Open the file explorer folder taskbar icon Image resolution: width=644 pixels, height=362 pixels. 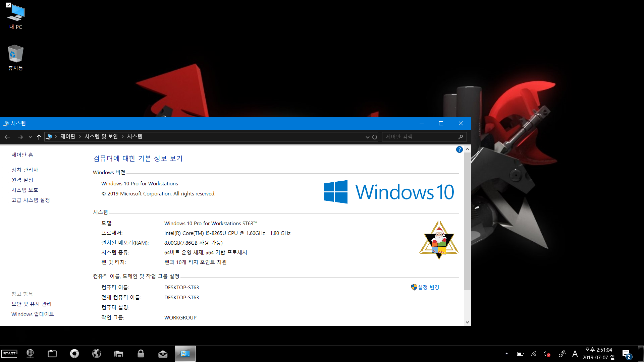(x=119, y=354)
